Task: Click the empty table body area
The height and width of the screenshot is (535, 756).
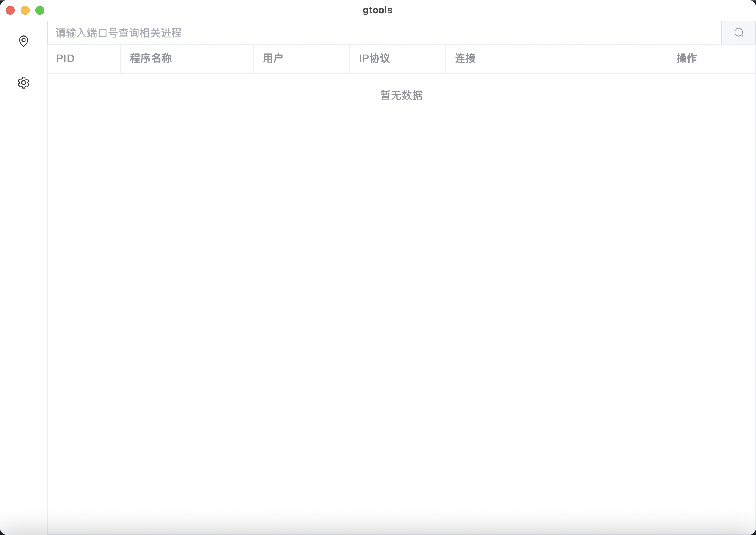Action: pos(401,295)
